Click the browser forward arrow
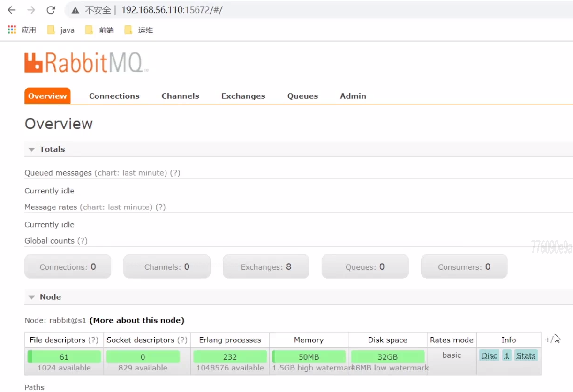 31,10
